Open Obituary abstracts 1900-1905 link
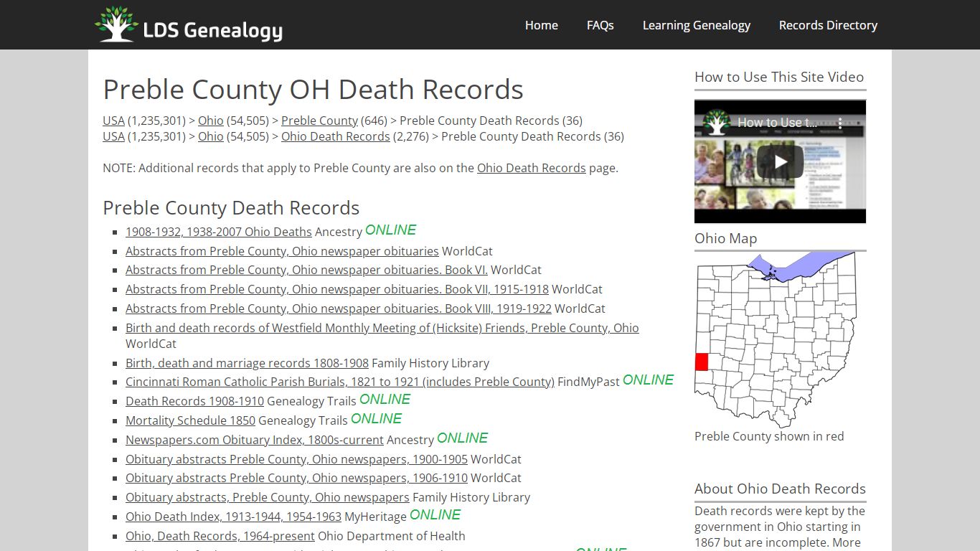 (x=296, y=459)
